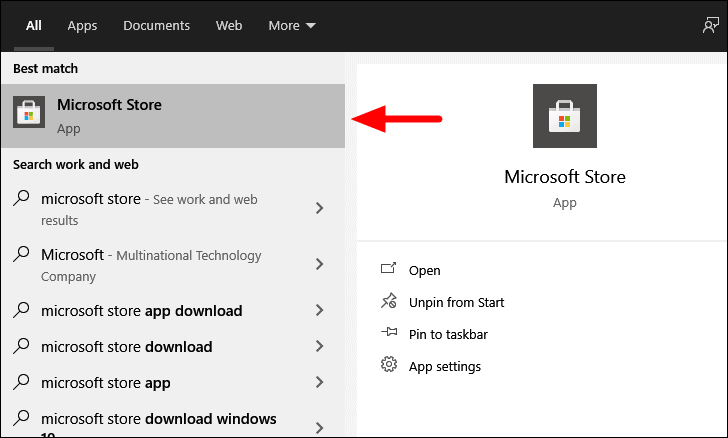Open App settings for Microsoft Store
Image resolution: width=728 pixels, height=438 pixels.
tap(445, 367)
